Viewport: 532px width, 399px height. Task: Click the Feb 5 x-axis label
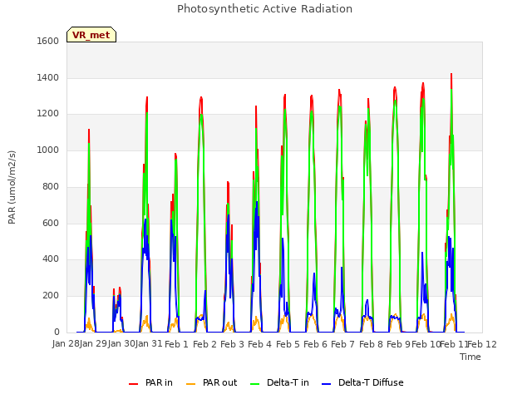(288, 344)
